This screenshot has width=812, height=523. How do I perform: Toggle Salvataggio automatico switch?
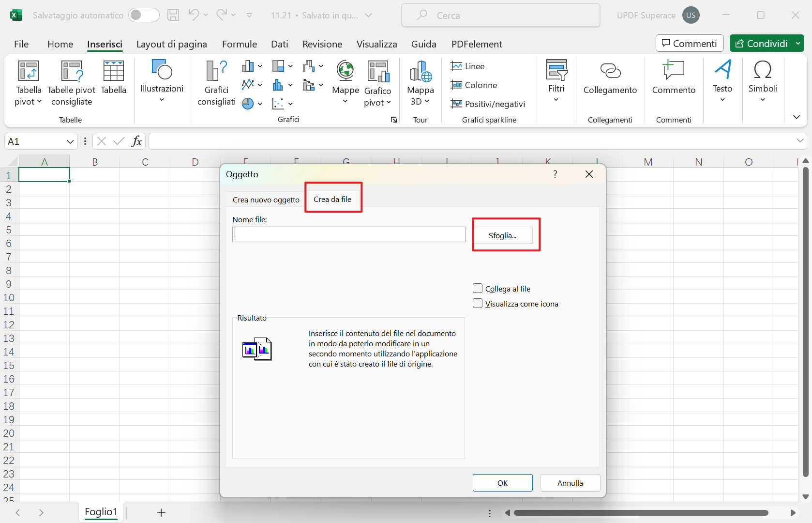coord(144,15)
